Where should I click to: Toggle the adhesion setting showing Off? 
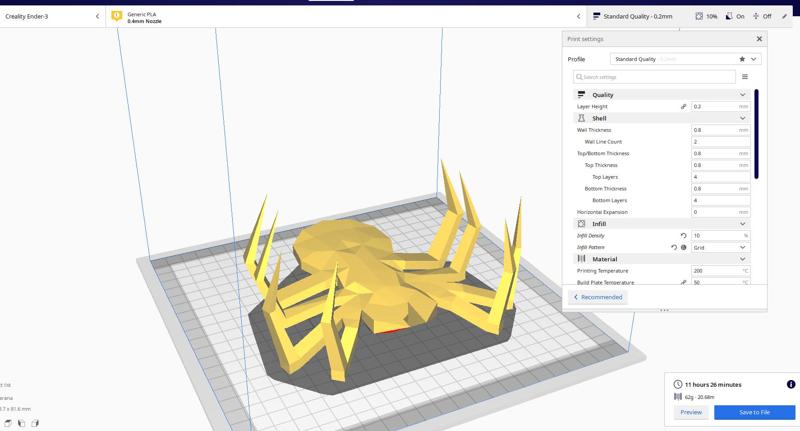click(762, 16)
